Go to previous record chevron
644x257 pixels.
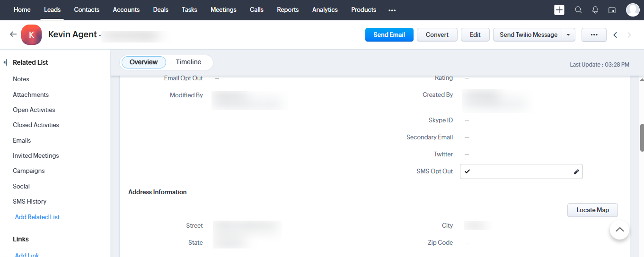[x=615, y=35]
